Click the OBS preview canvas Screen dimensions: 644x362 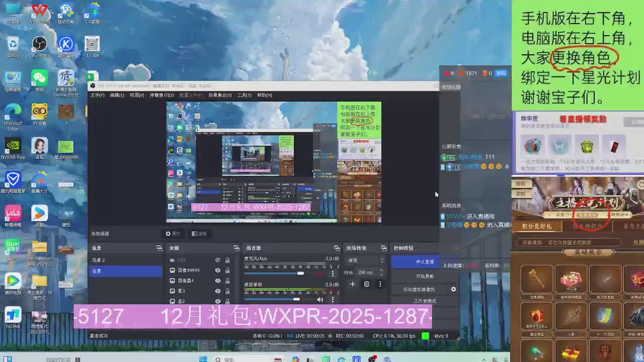click(x=274, y=162)
